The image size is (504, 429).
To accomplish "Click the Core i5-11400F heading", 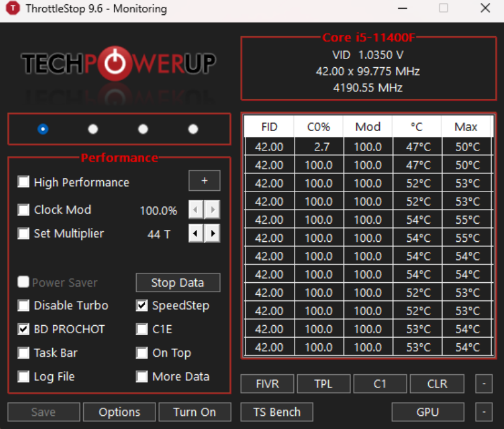I will (x=369, y=38).
